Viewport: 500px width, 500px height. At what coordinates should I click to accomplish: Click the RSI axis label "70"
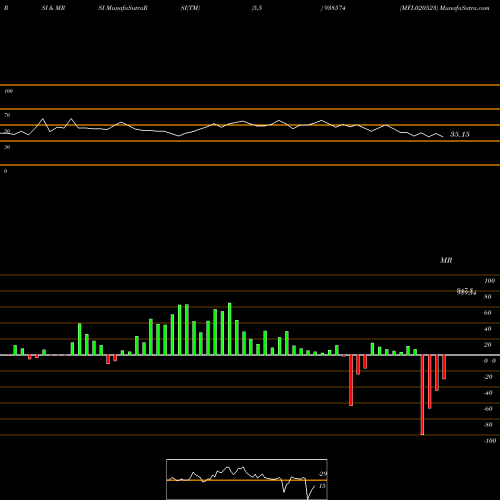coord(7,115)
